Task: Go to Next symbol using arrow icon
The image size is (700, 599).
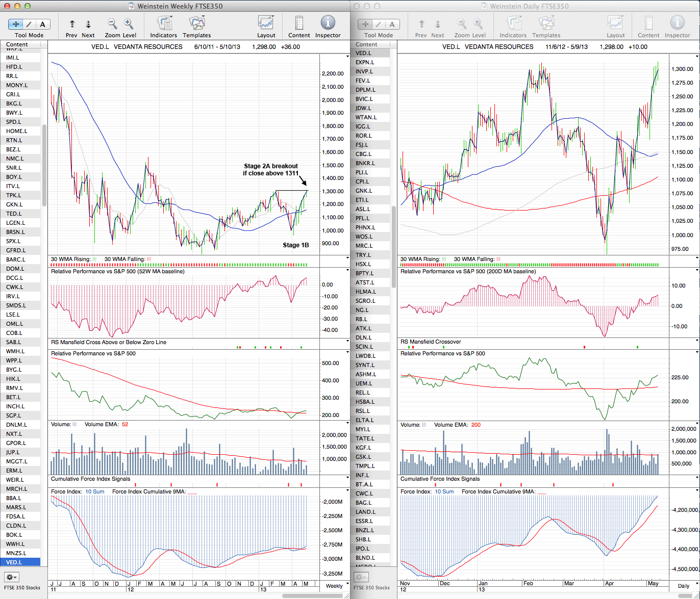Action: coord(88,24)
